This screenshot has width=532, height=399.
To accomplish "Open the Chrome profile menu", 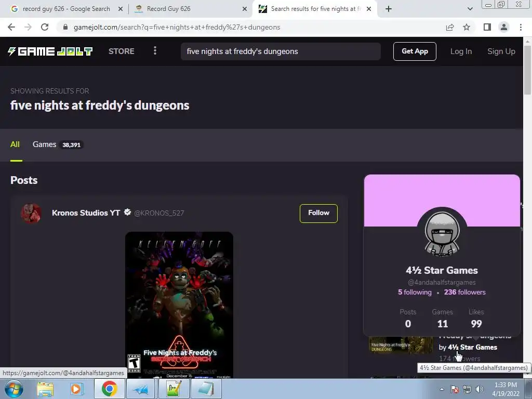I will pyautogui.click(x=504, y=27).
